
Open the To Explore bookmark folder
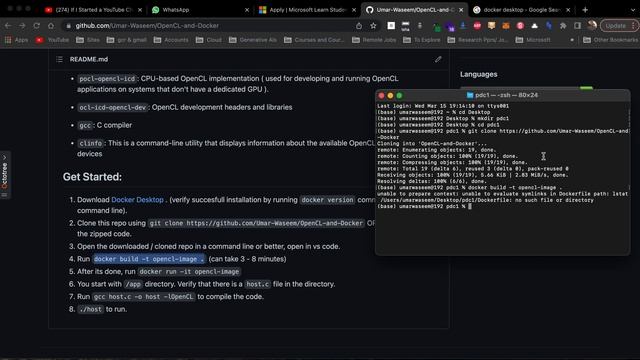(x=422, y=40)
